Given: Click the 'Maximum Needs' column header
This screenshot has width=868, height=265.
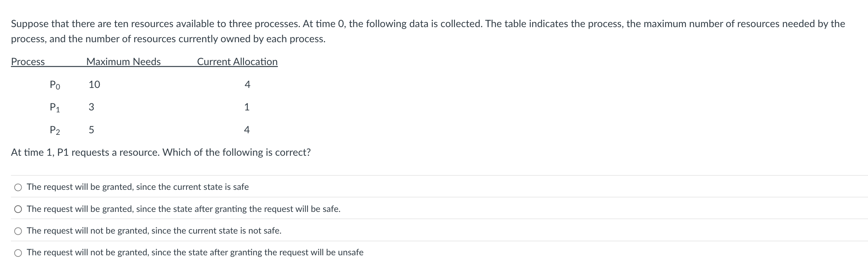Looking at the screenshot, I should pos(123,62).
